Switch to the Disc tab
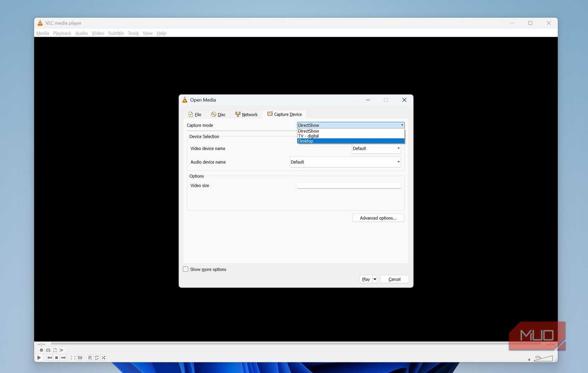This screenshot has width=588, height=373. (218, 114)
